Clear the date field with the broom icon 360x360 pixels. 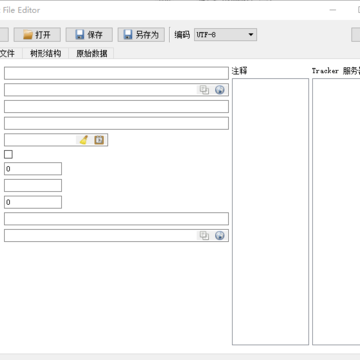(84, 140)
